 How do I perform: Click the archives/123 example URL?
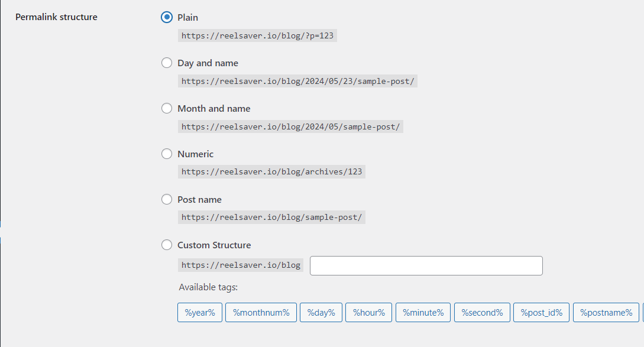(271, 172)
